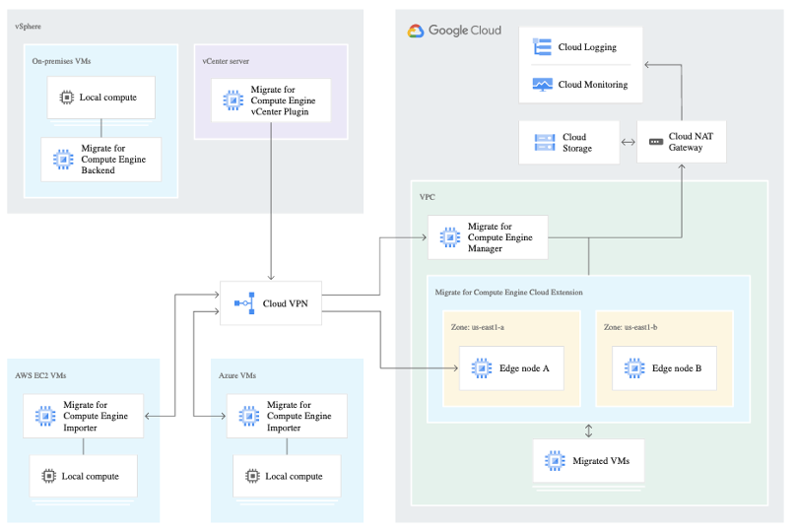Select the vCenter Plugin text
796x532 pixels.
[283, 100]
